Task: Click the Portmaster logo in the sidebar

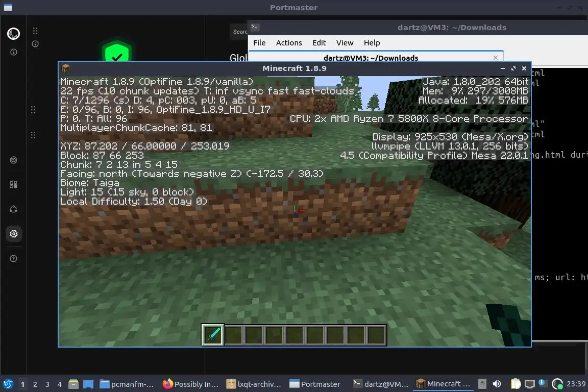Action: tap(13, 34)
